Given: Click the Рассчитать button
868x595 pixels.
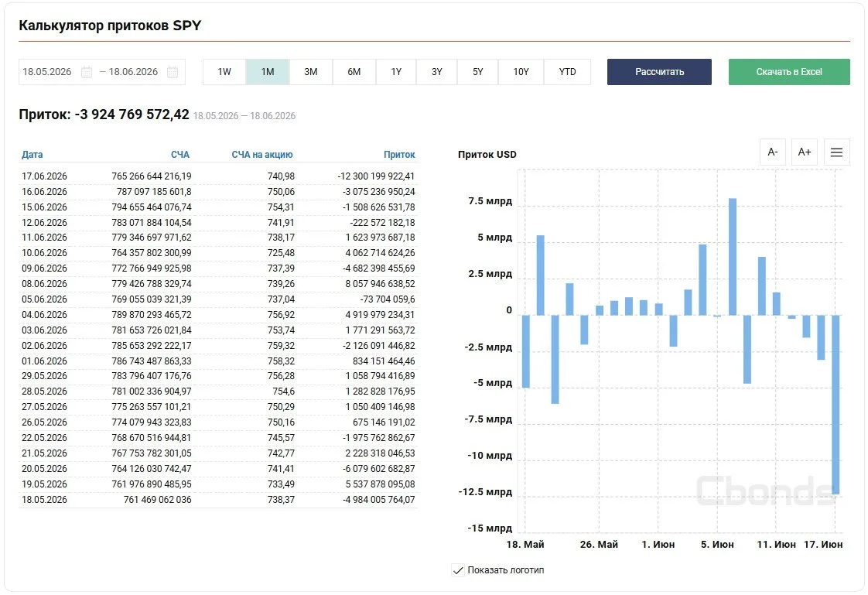Looking at the screenshot, I should tap(659, 72).
